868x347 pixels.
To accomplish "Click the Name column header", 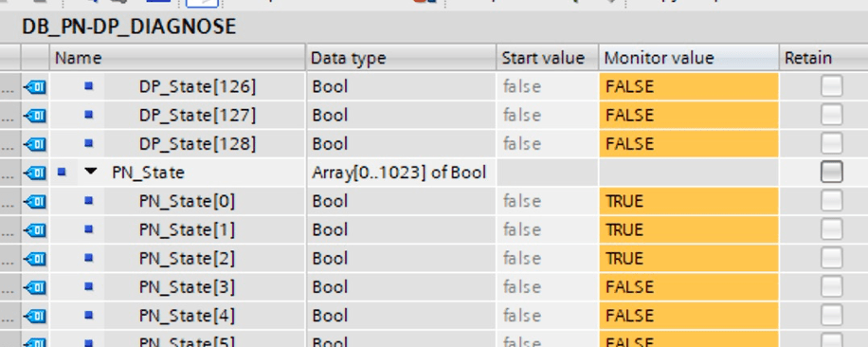I will coord(177,58).
